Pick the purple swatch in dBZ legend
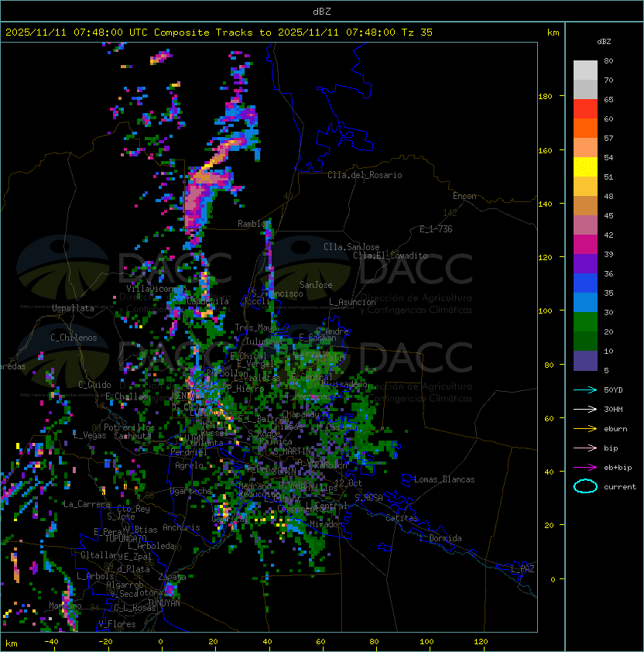The height and width of the screenshot is (652, 644). click(585, 263)
